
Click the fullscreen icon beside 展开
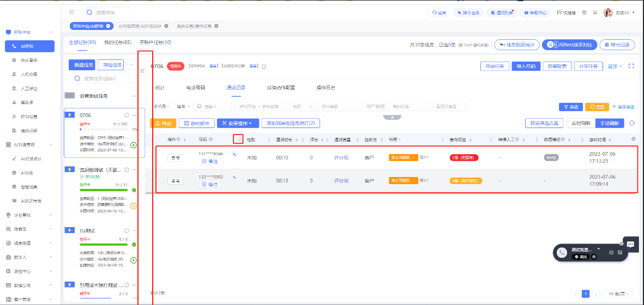pyautogui.click(x=631, y=66)
